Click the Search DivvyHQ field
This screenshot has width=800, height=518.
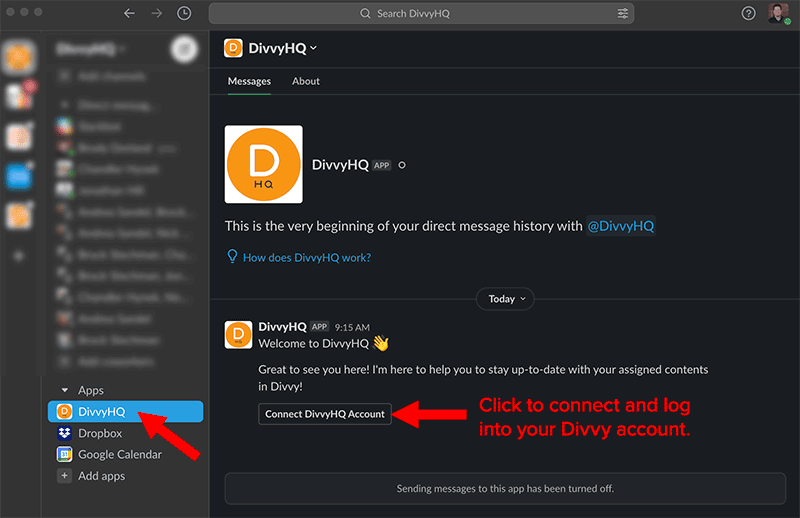point(421,13)
